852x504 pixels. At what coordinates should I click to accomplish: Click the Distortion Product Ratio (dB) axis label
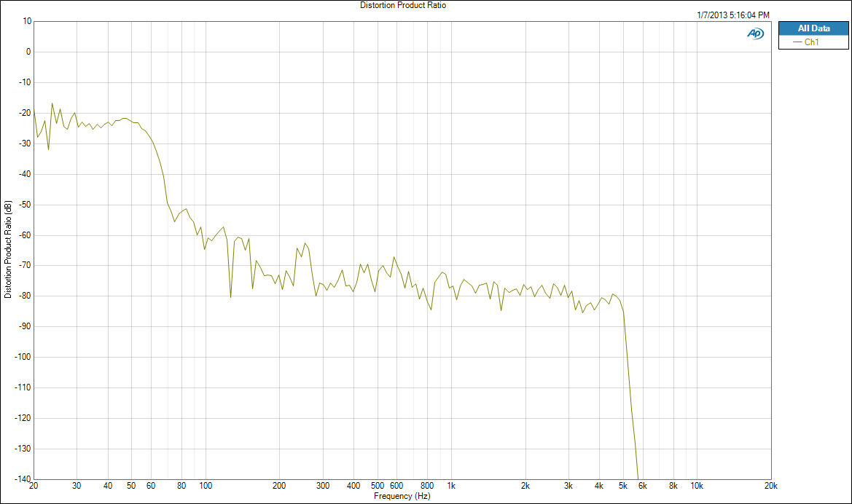pos(7,249)
